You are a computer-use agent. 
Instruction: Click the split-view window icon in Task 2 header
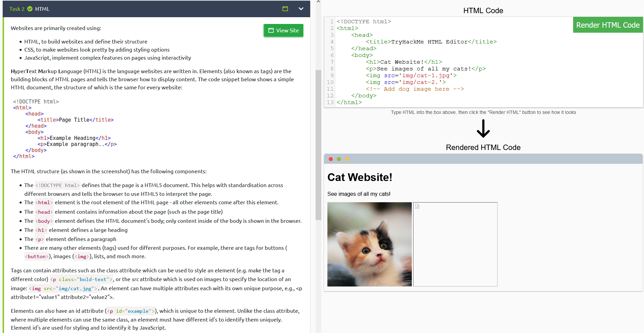click(x=285, y=9)
